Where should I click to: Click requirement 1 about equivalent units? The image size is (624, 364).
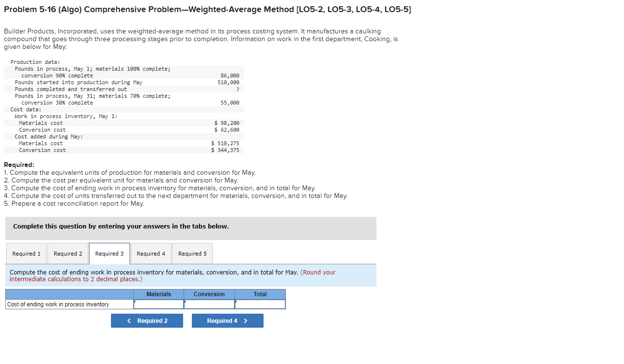pyautogui.click(x=130, y=173)
